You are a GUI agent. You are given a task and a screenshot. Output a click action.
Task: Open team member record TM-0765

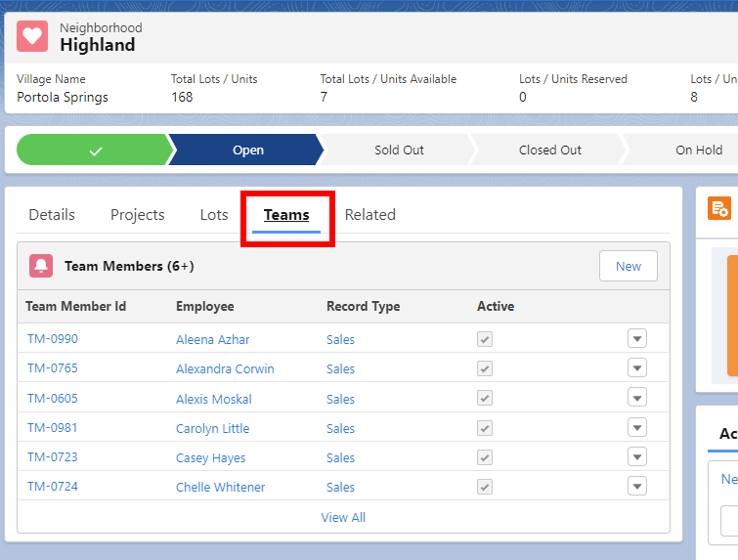(x=53, y=368)
